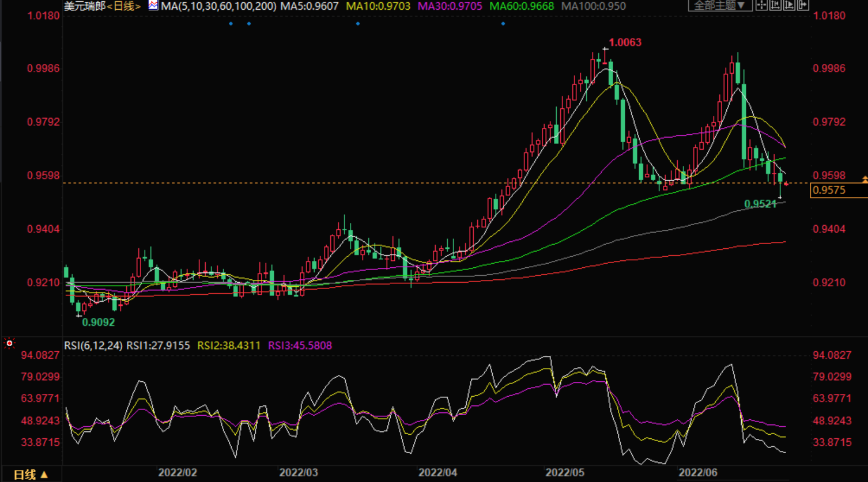The height and width of the screenshot is (482, 868).
Task: Click the first blue event dot above chart
Action: click(x=231, y=24)
